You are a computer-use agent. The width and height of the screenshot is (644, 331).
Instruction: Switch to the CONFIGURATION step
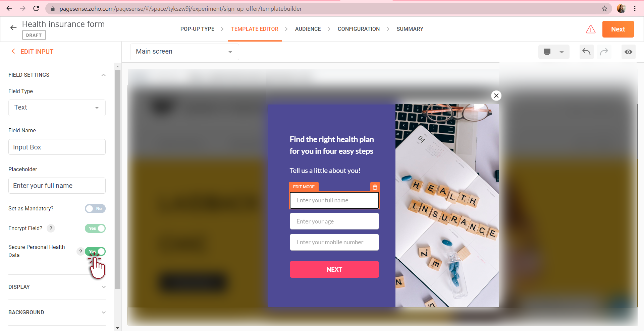pos(359,29)
